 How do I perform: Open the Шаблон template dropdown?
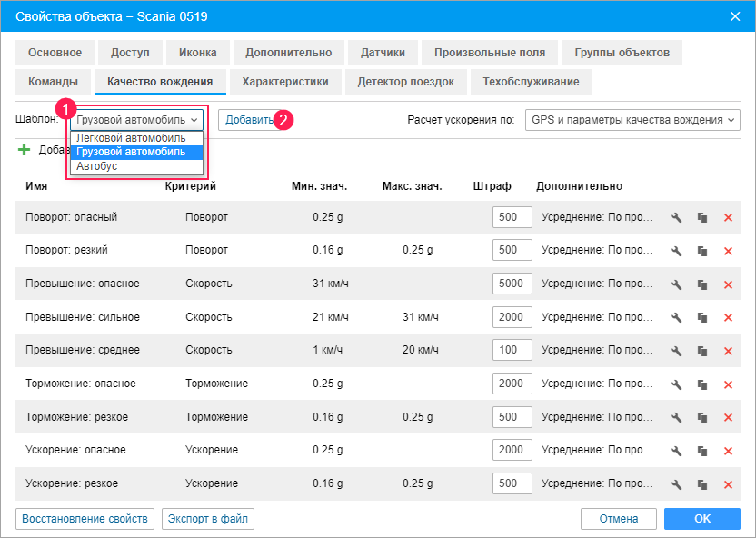137,120
